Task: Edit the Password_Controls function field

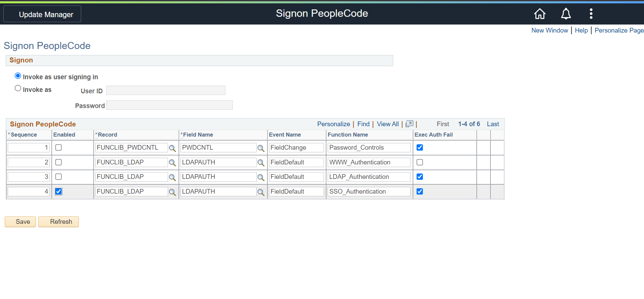Action: click(369, 148)
